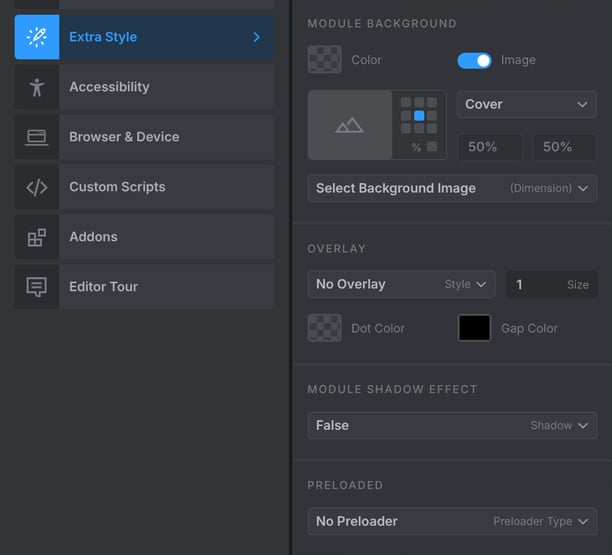The height and width of the screenshot is (555, 612).
Task: Open the Accessibility menu item
Action: [x=144, y=87]
